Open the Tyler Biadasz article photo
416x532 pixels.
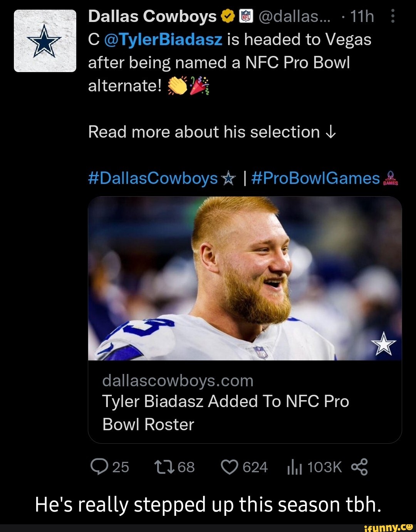tap(245, 278)
